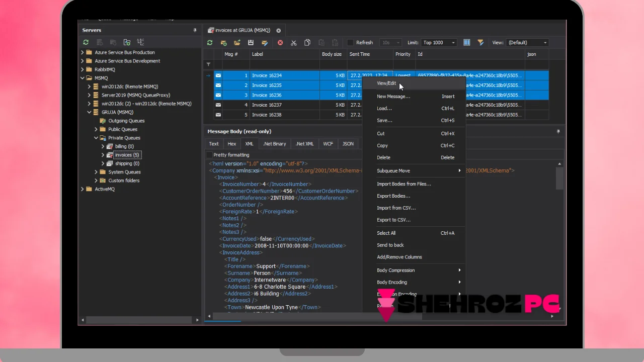Click server icon for Server2019
The image size is (644, 362).
96,95
